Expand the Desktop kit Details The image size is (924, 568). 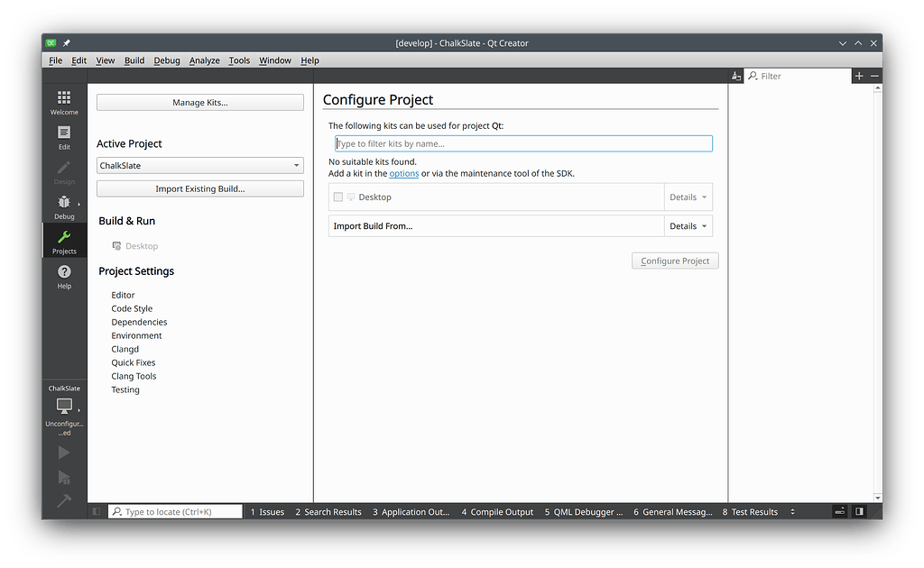tap(688, 197)
